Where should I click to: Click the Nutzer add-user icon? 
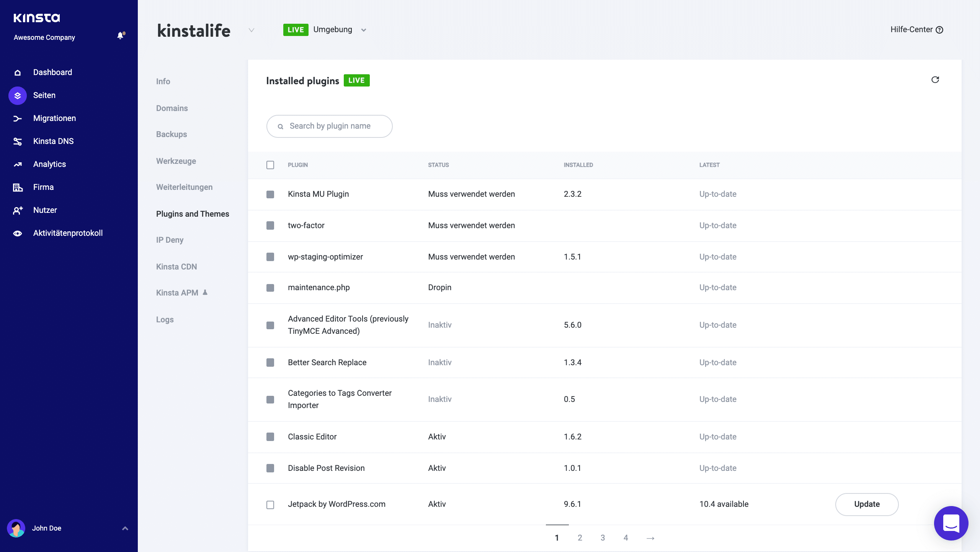pyautogui.click(x=18, y=210)
